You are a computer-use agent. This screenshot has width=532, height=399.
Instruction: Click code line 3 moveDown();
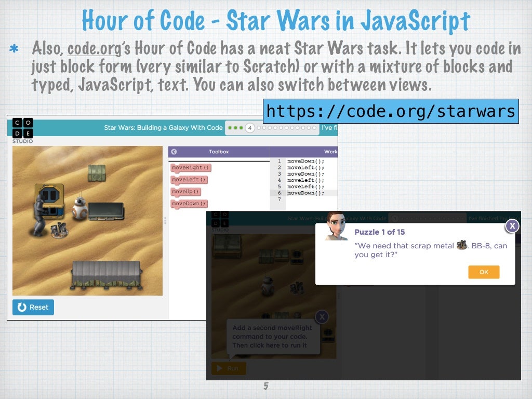[x=305, y=174]
